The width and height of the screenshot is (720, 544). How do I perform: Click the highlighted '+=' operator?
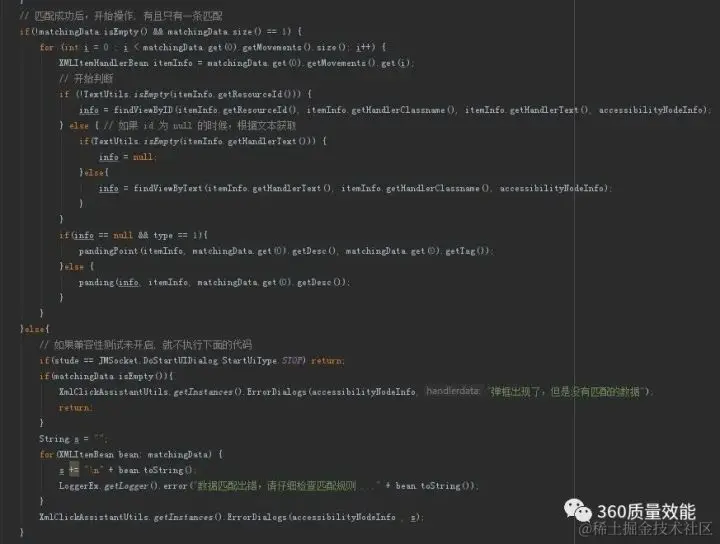pos(74,470)
